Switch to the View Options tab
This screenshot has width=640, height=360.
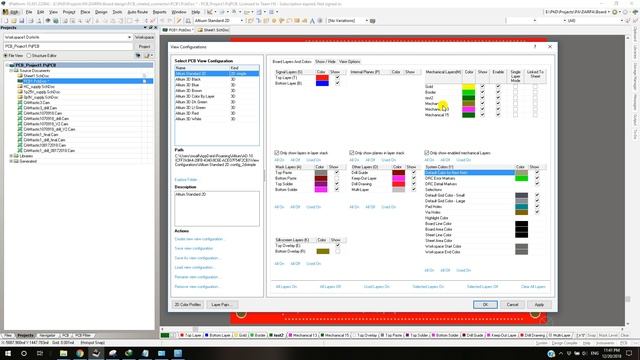pyautogui.click(x=349, y=61)
